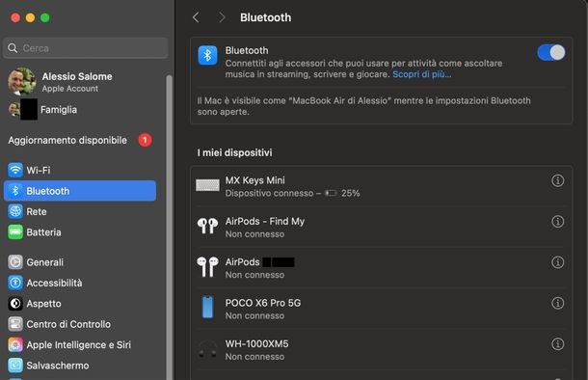Image resolution: width=588 pixels, height=380 pixels.
Task: Click the Wi-Fi sidebar icon
Action: click(x=15, y=170)
